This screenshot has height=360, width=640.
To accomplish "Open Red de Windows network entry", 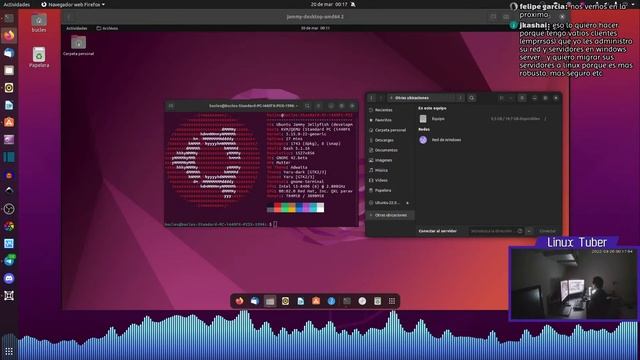I will click(x=483, y=140).
